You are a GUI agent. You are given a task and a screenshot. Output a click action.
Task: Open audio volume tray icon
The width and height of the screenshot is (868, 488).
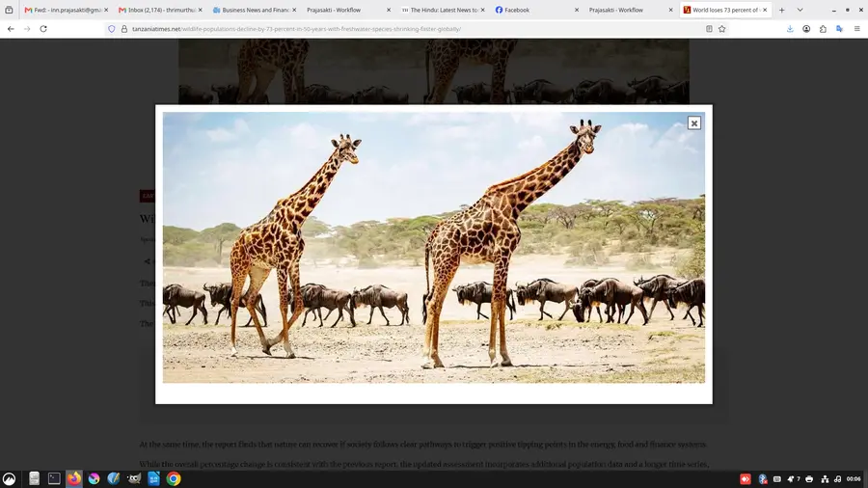837,479
